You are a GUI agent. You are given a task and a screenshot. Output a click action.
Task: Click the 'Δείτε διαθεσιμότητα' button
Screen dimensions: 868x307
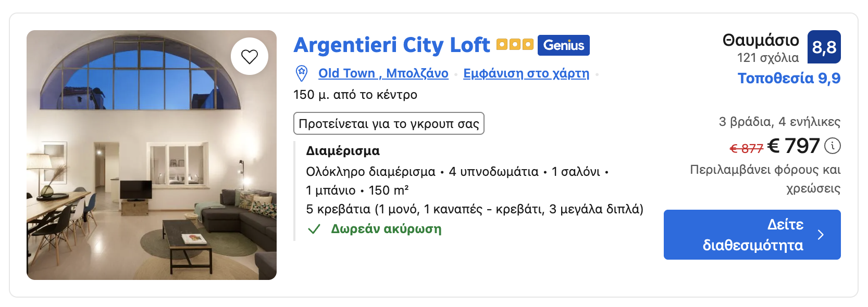pos(752,235)
